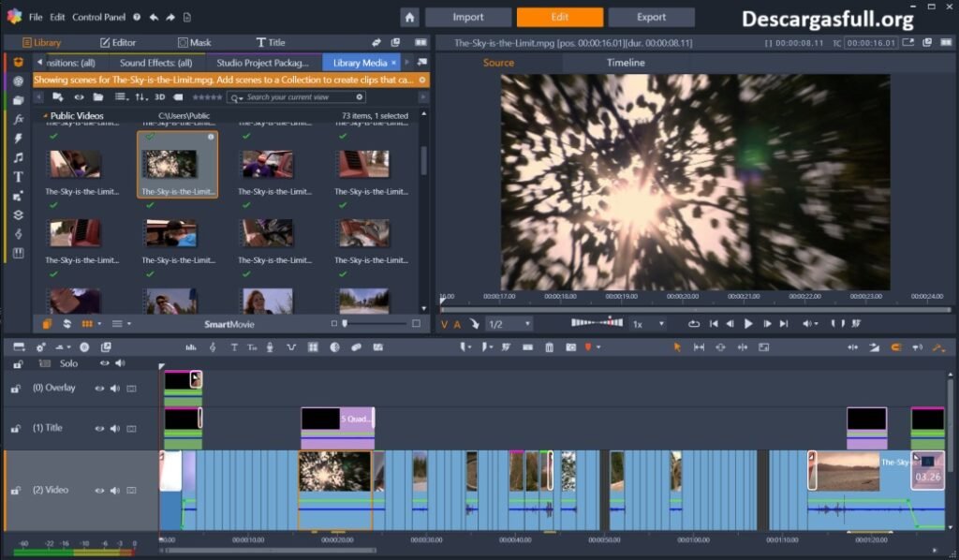Collapse the Public Videos folder group
Viewport: 959px width, 560px height.
(x=45, y=116)
